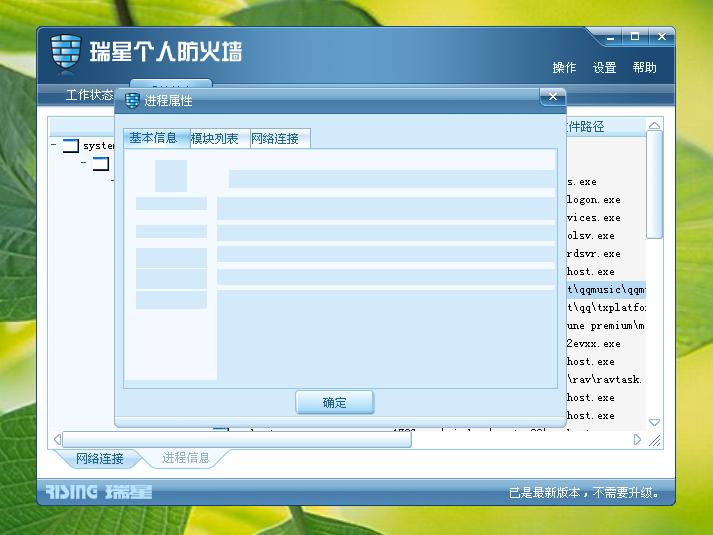Click the resize grip icon at list corner
This screenshot has width=713, height=535.
pyautogui.click(x=654, y=440)
